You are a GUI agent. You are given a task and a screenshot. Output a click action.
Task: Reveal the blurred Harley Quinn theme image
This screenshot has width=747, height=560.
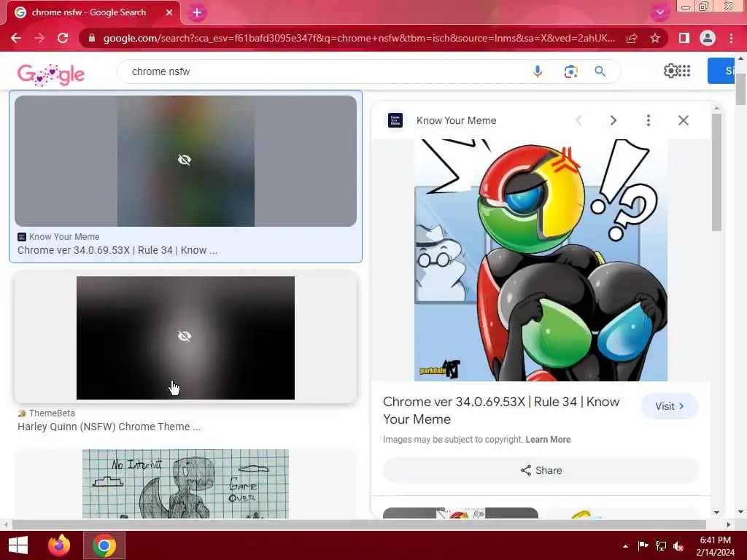click(x=185, y=338)
